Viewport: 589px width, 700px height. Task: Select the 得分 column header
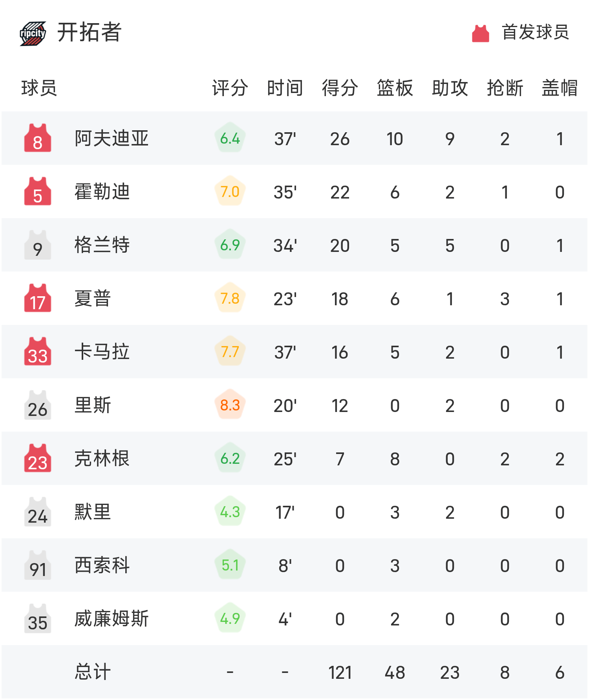tap(340, 88)
